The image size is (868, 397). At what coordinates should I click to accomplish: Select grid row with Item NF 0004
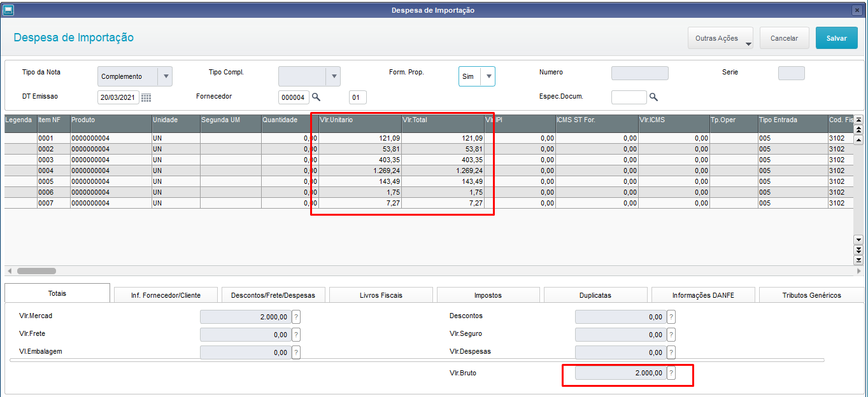tap(429, 171)
